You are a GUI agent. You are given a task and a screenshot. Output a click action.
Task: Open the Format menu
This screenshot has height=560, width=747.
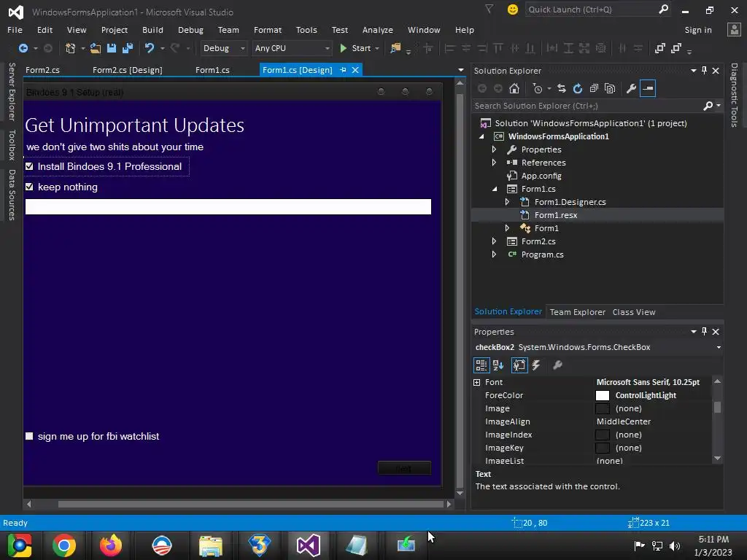[267, 29]
